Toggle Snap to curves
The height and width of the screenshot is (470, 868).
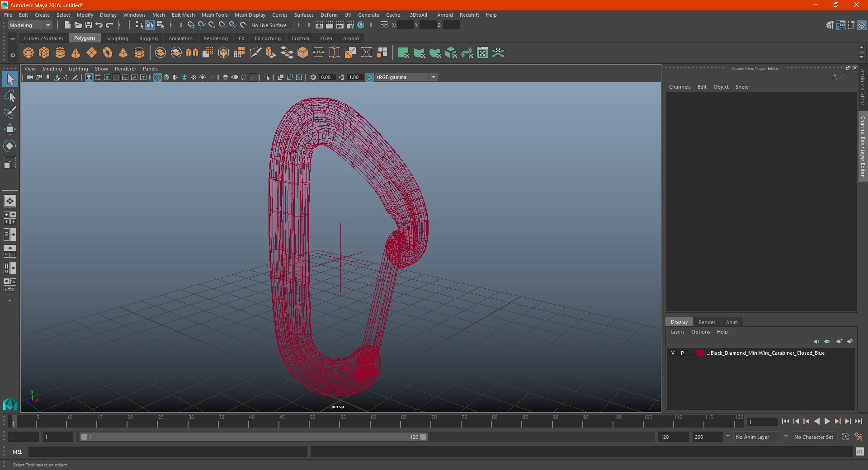202,25
